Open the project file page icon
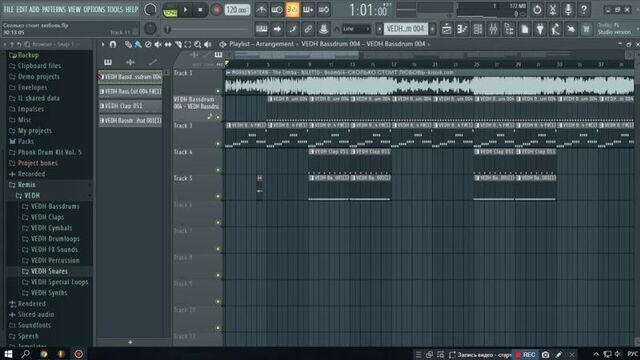 pyautogui.click(x=524, y=29)
